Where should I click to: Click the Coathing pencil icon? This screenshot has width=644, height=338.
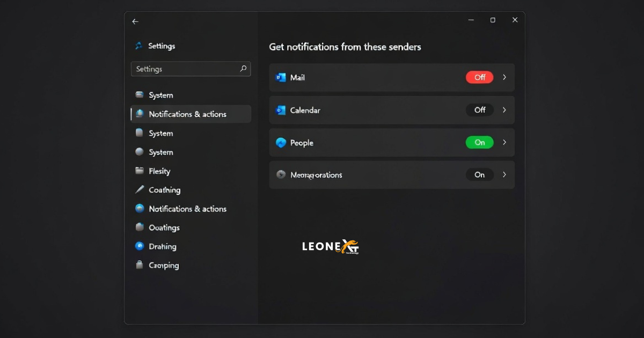point(140,190)
